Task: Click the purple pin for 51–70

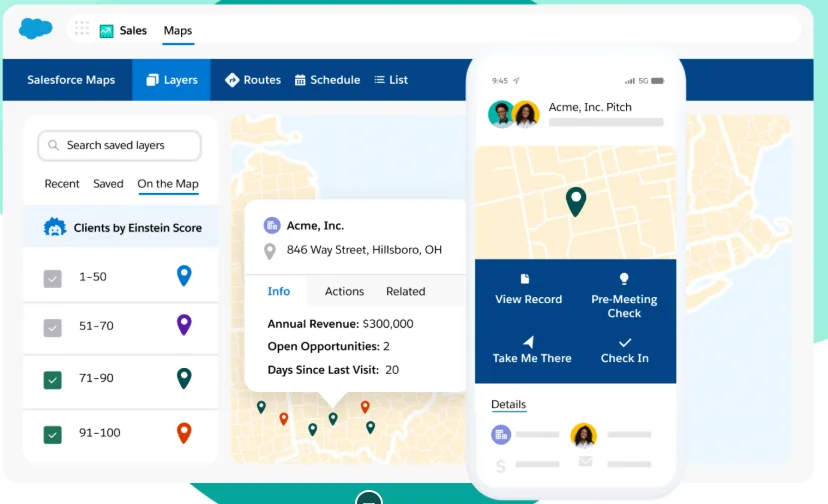Action: coord(184,324)
